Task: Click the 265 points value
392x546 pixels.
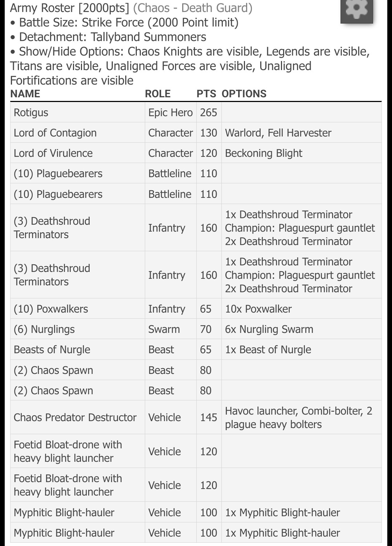Action: click(x=208, y=113)
